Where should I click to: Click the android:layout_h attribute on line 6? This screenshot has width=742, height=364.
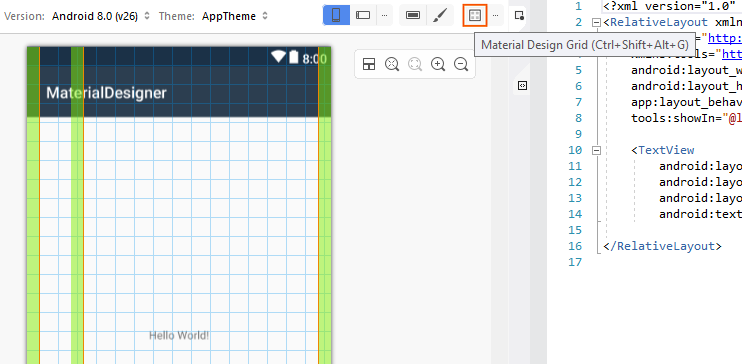click(686, 86)
